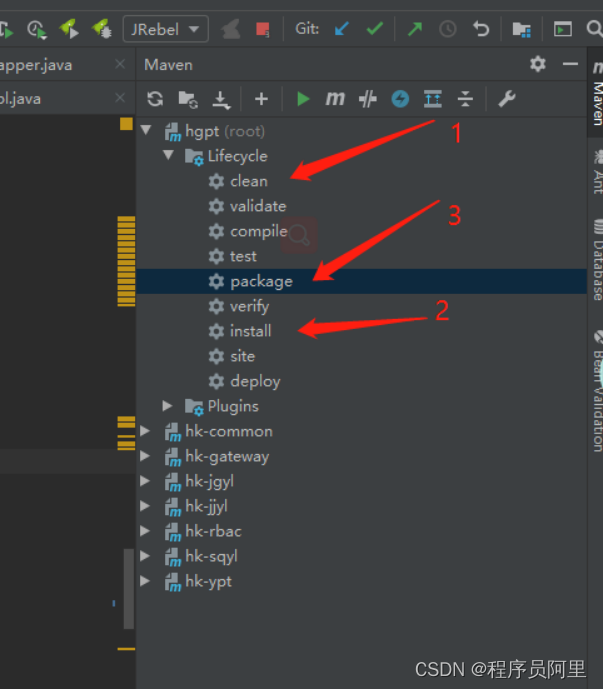Click Git Show History clock icon
The width and height of the screenshot is (603, 689).
(x=447, y=29)
